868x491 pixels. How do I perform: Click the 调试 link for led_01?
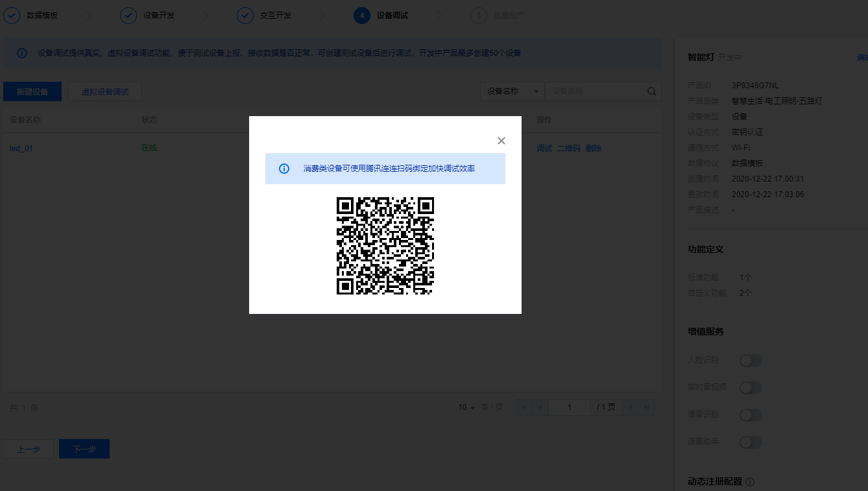[x=544, y=148]
